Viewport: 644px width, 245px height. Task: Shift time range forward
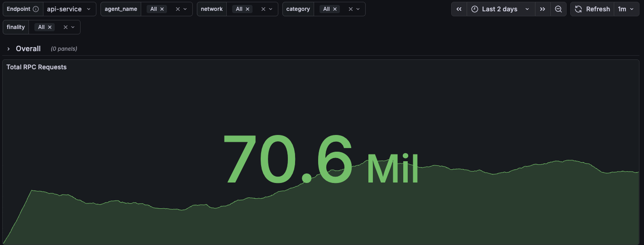tap(543, 9)
